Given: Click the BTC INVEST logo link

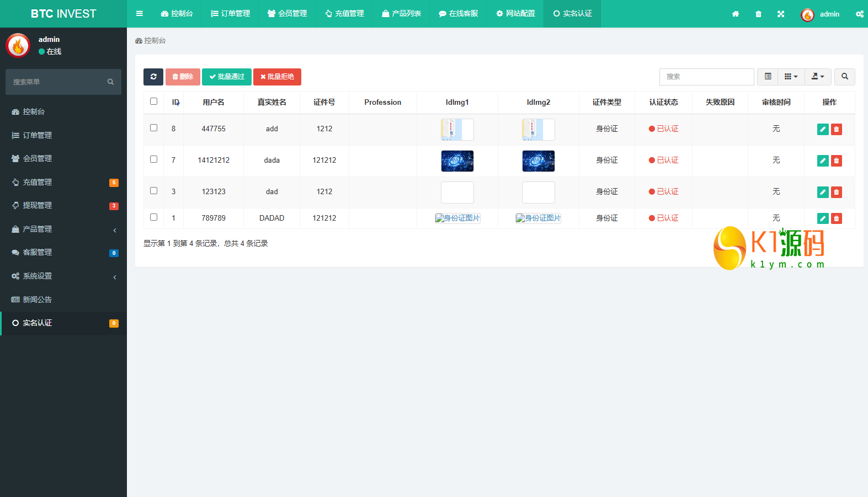Looking at the screenshot, I should tap(63, 14).
